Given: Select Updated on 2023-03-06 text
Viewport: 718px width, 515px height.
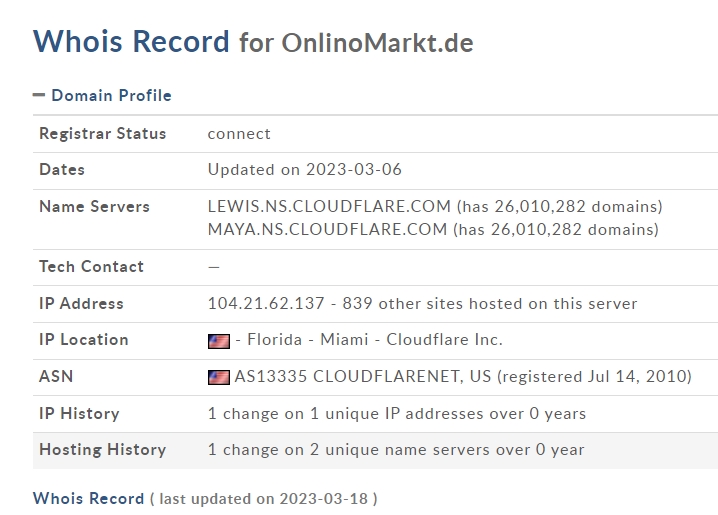Looking at the screenshot, I should coord(305,169).
